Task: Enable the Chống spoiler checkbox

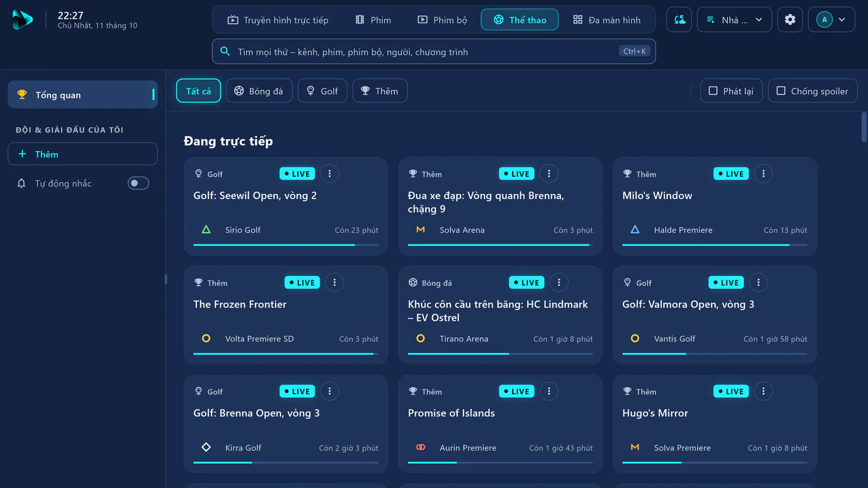Action: point(813,91)
